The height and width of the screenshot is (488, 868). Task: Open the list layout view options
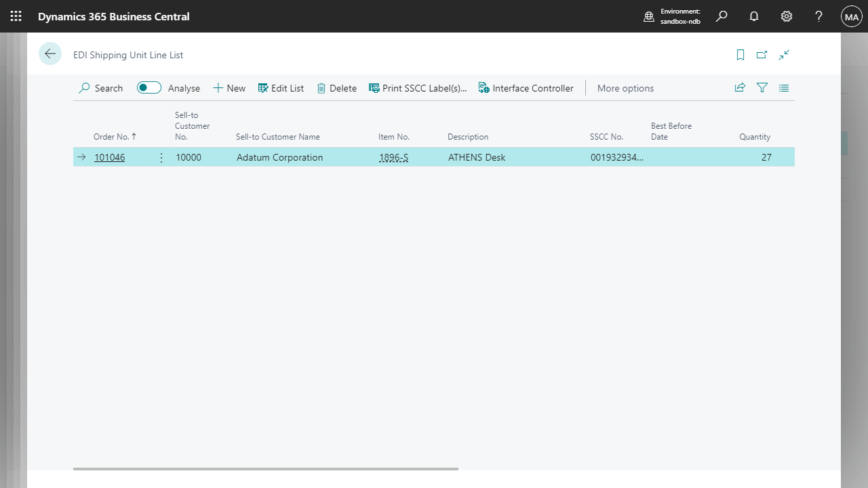coord(784,88)
